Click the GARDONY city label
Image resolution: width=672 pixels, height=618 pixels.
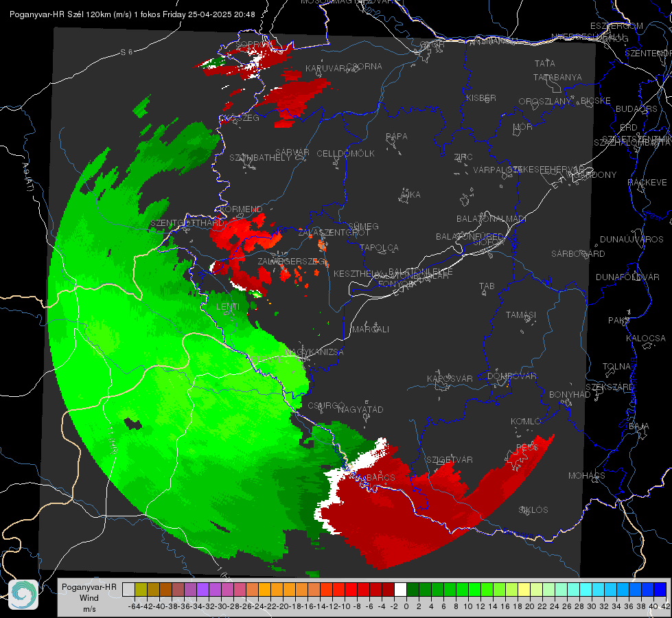595,174
